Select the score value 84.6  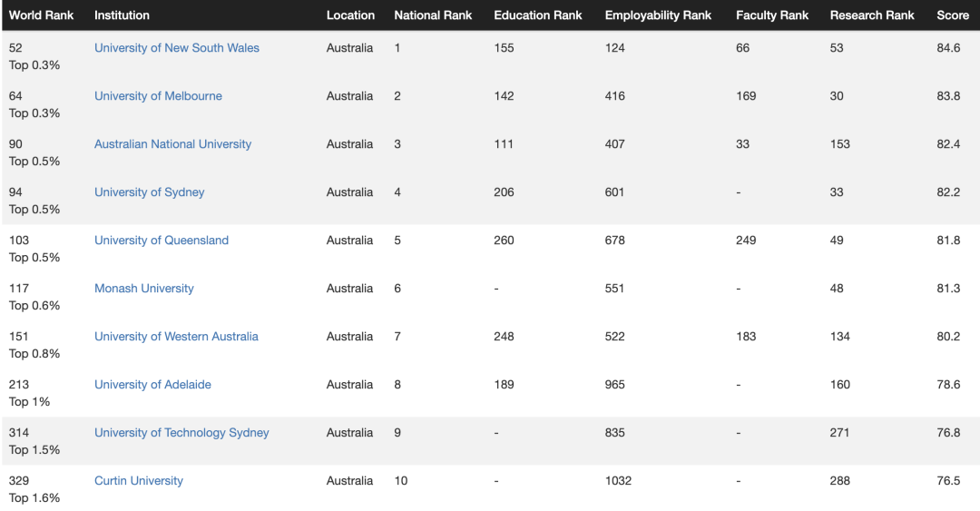pos(948,48)
